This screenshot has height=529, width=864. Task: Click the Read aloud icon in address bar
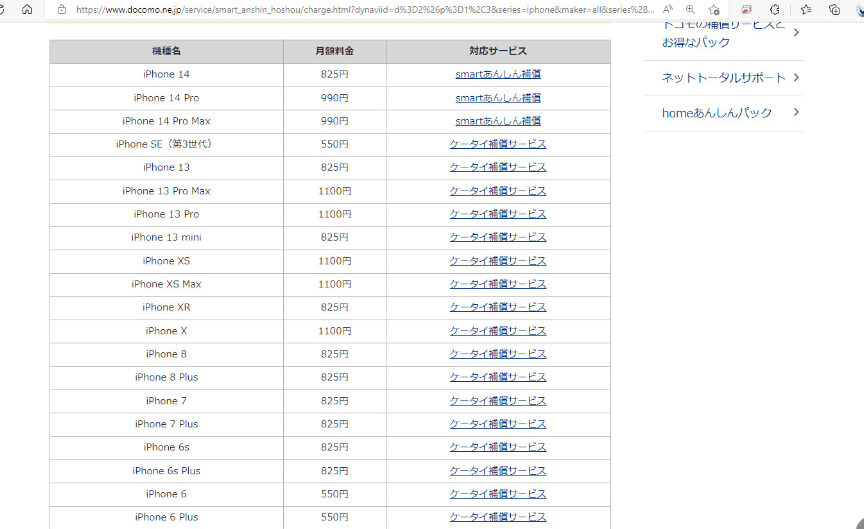pos(667,9)
